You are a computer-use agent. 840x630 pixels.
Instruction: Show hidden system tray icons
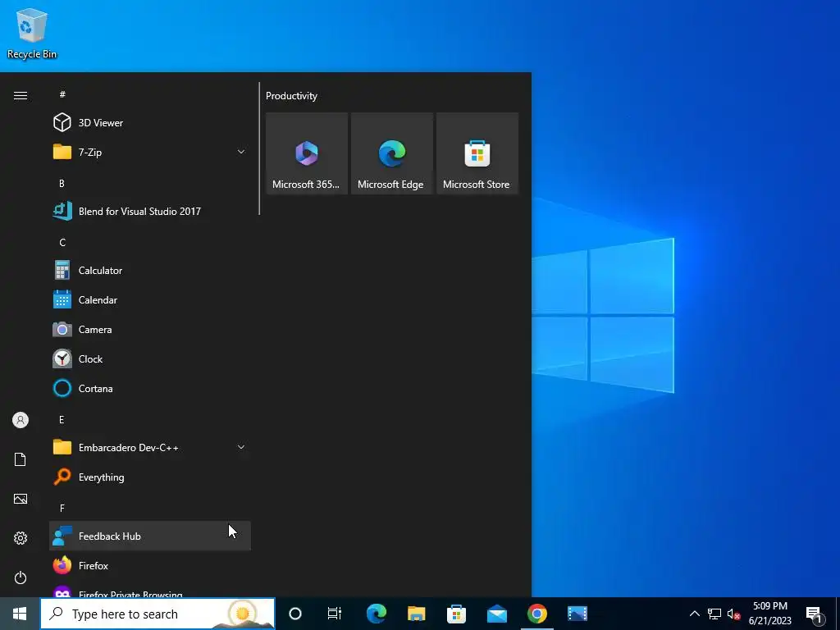(694, 614)
